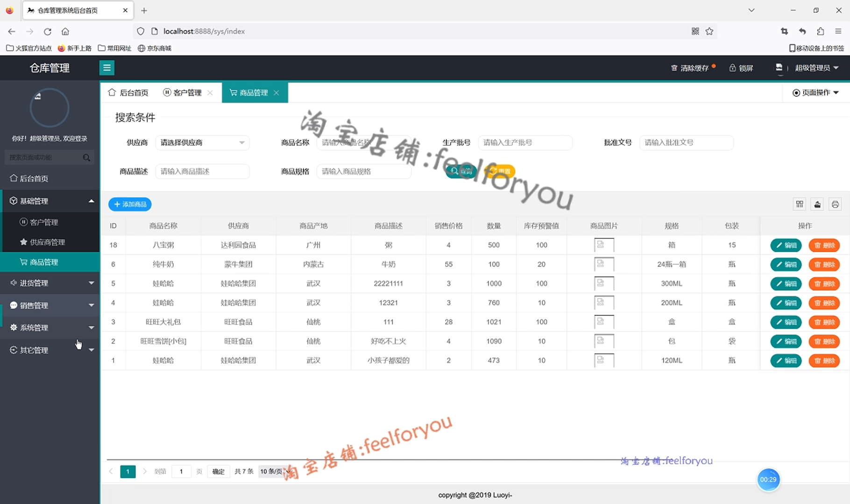Toggle the sidebar collapse hamburger icon

pos(106,68)
